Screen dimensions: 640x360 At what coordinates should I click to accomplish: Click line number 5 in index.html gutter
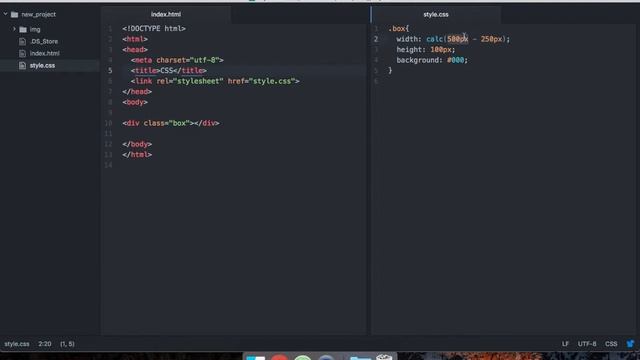click(110, 71)
